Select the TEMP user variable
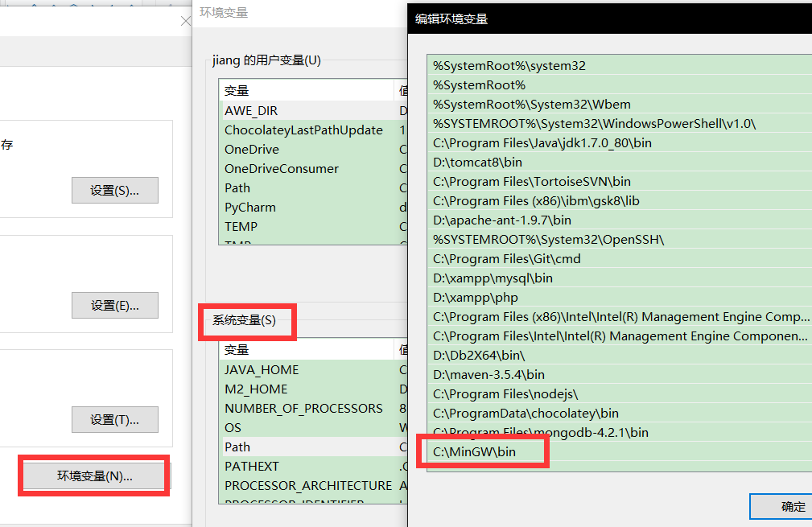The width and height of the screenshot is (812, 527). pyautogui.click(x=313, y=226)
